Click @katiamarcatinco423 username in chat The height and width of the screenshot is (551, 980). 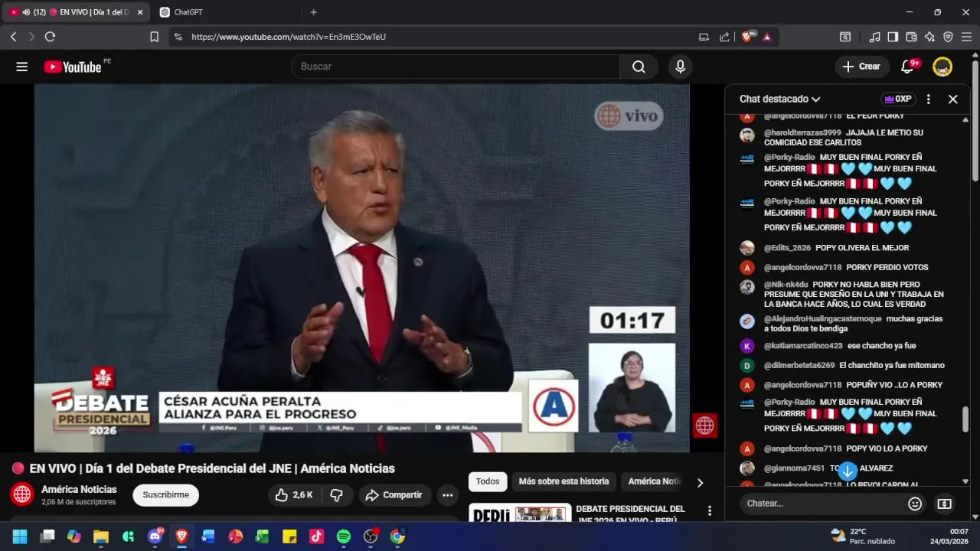[x=803, y=346]
